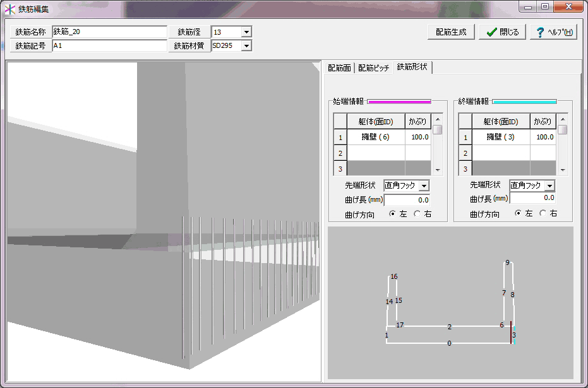The image size is (588, 388).
Task: Click the scroll up arrow in 始端情報 table
Action: tap(437, 119)
